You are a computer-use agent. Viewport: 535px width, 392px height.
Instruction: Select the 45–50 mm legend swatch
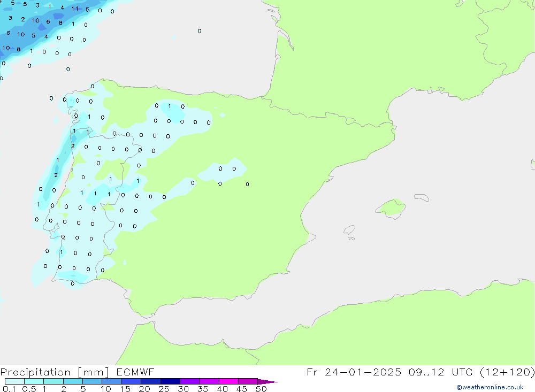pos(248,381)
